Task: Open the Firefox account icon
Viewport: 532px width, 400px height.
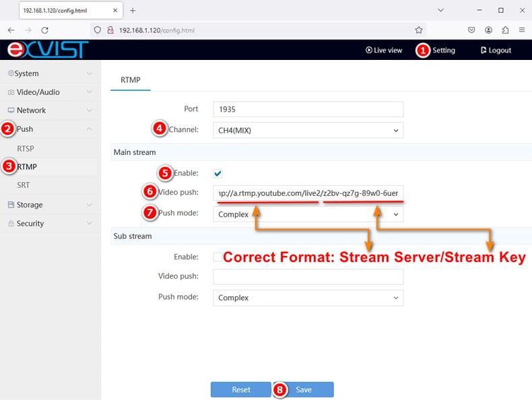Action: [x=488, y=30]
